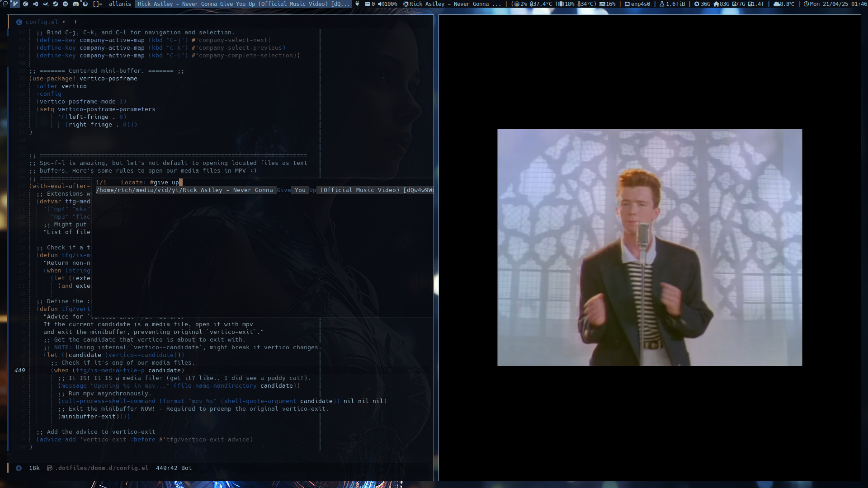Click the allanis hostname label

click(120, 4)
